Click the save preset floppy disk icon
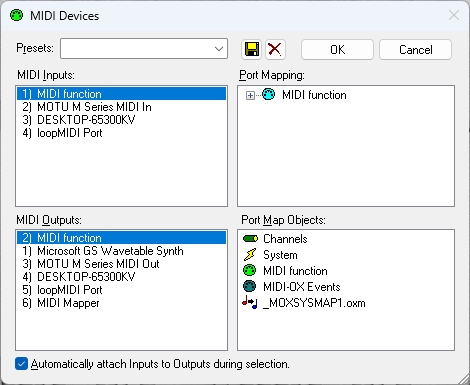Screen dimensions: 470x385 coord(252,49)
